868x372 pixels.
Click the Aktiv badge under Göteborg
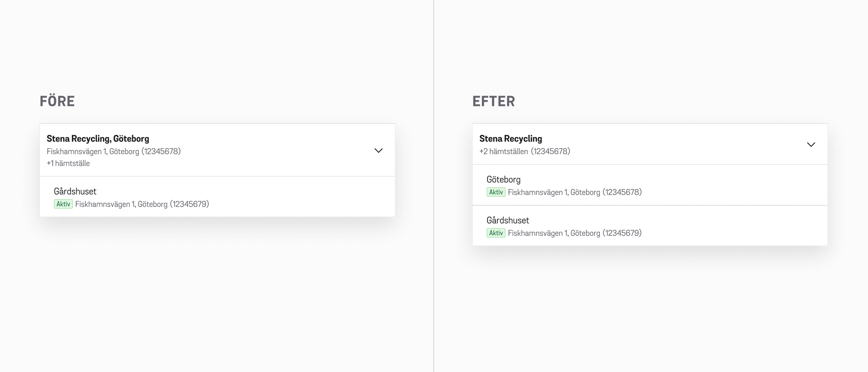(496, 192)
